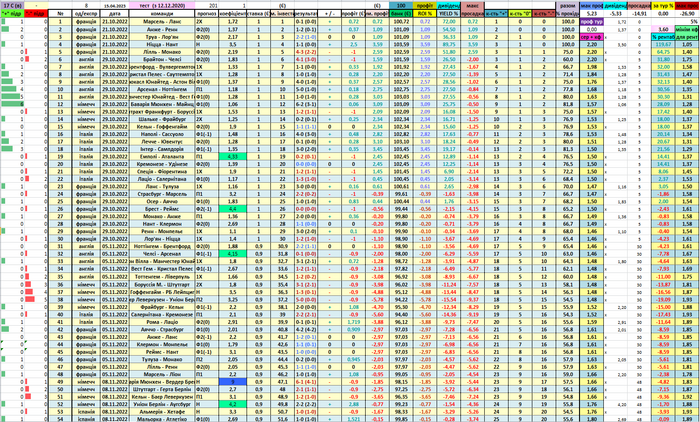Click the lime 'к-сть "0"' header cell
700x422 pixels.
(x=520, y=14)
